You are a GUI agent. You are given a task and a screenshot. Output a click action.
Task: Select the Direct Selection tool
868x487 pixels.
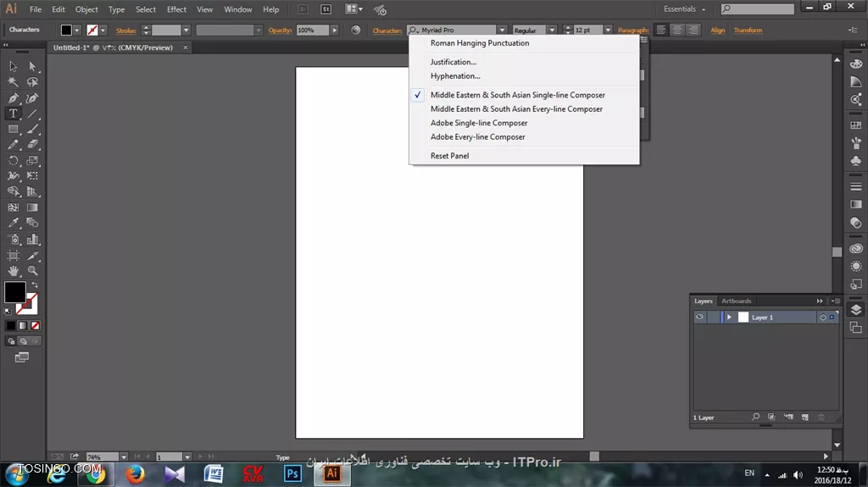(32, 66)
